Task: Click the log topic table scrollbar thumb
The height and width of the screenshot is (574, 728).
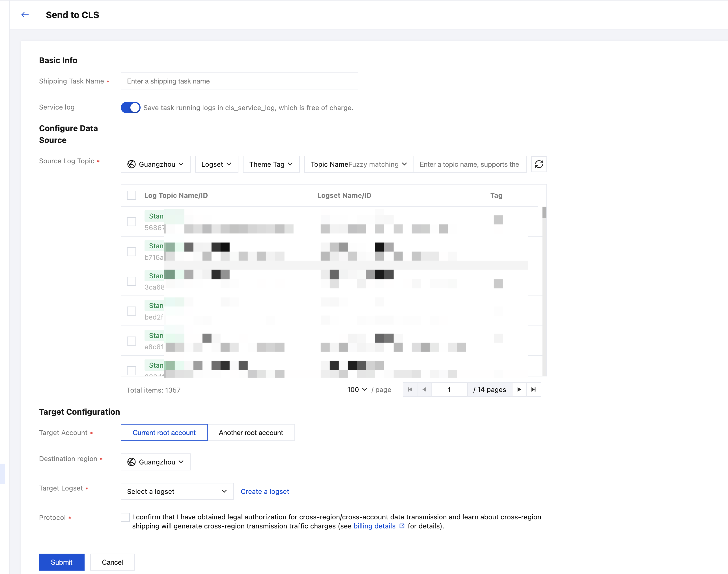Action: [x=544, y=212]
